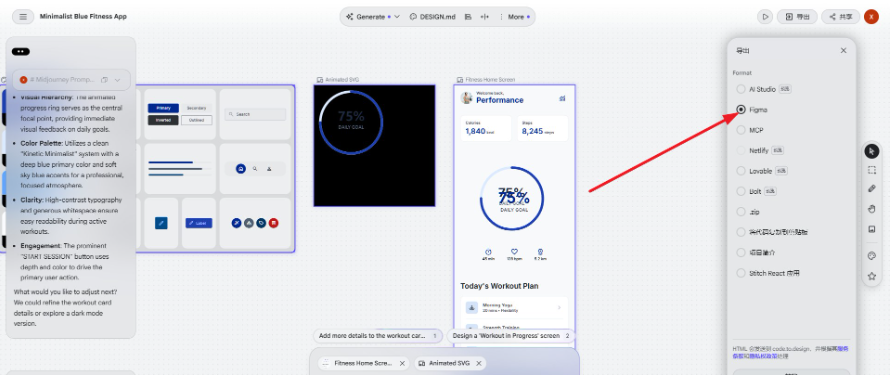Click the play preview button
This screenshot has width=891, height=375.
point(765,16)
